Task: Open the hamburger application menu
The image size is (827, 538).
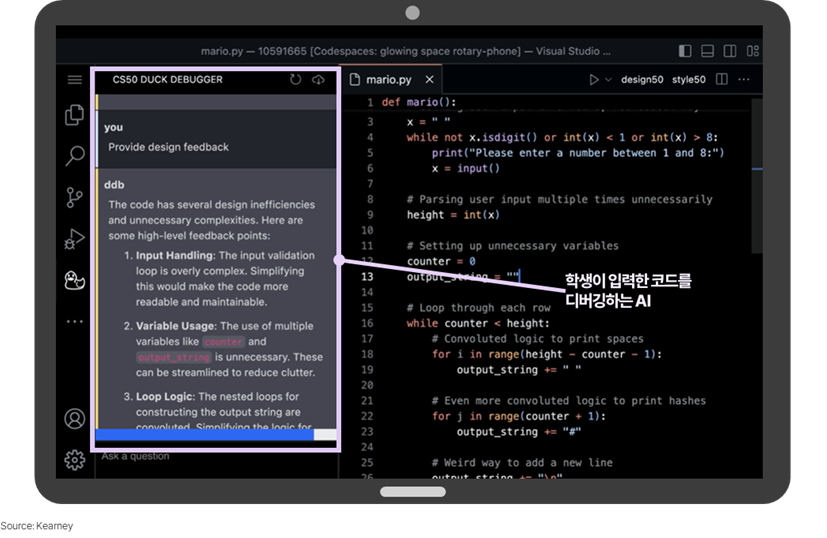Action: coord(74,79)
